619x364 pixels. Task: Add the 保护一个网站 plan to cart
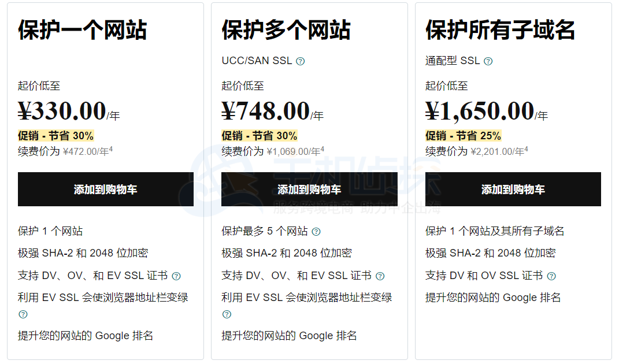(x=106, y=189)
